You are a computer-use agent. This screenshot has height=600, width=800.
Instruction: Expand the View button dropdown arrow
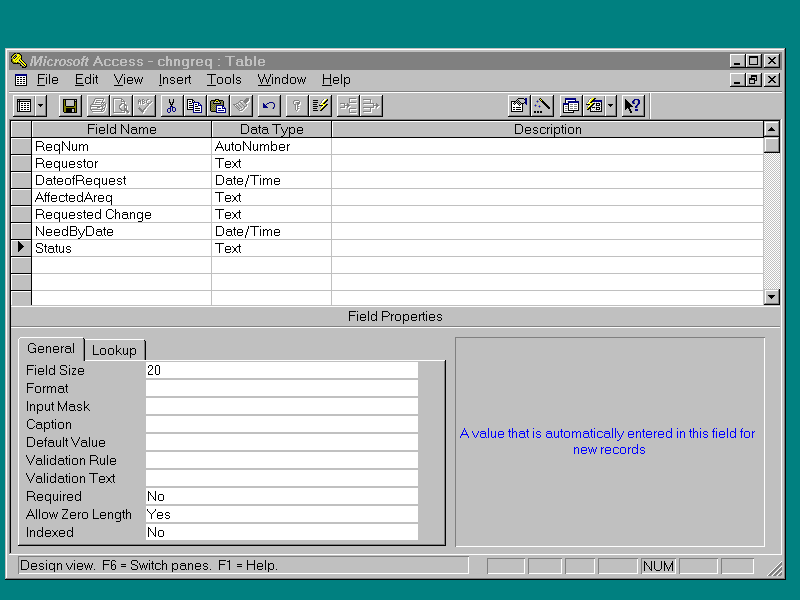pyautogui.click(x=41, y=105)
